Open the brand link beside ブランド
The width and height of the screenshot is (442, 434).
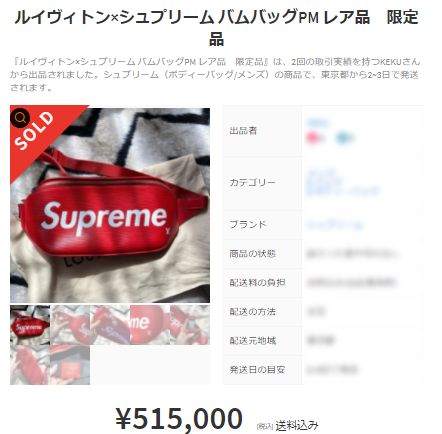[334, 225]
